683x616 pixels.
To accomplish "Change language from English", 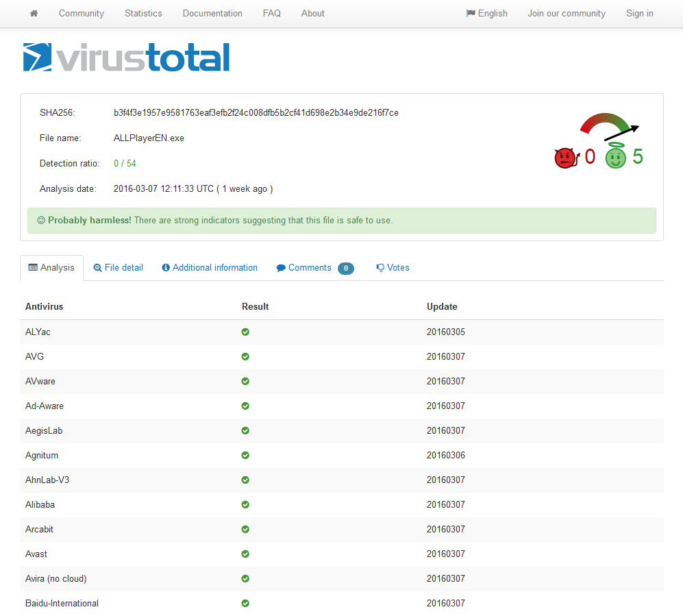I will tap(486, 14).
